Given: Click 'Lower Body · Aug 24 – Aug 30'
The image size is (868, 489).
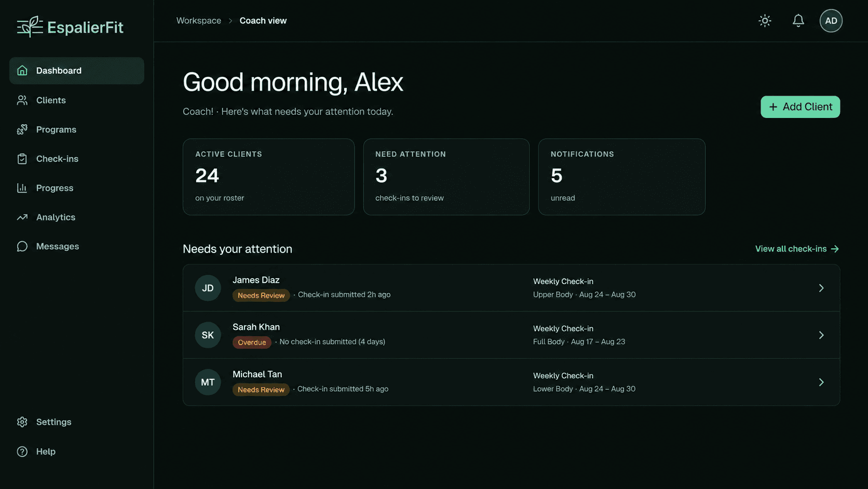Looking at the screenshot, I should (x=584, y=389).
